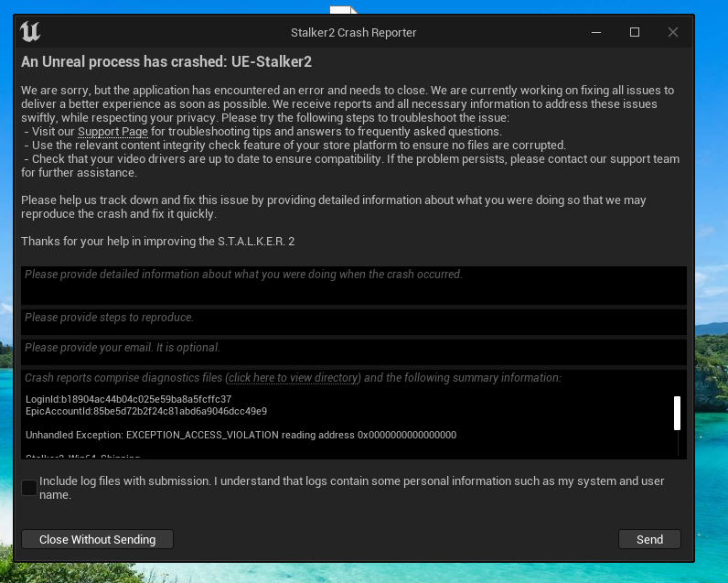The height and width of the screenshot is (583, 728).
Task: Click the optional email input field
Action: tap(354, 352)
